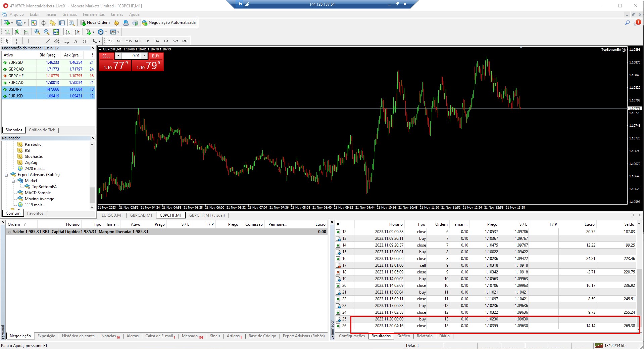
Task: Open the EURSGD,M1 chart tab
Action: [x=112, y=215]
